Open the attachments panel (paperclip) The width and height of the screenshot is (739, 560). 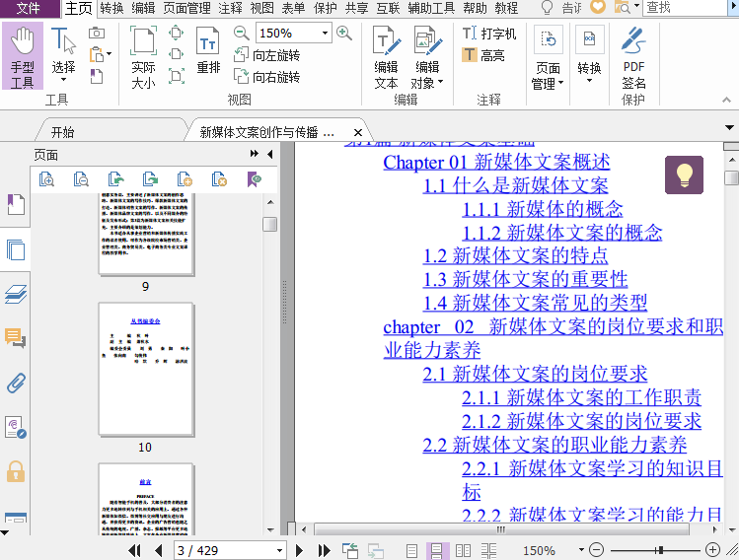click(16, 383)
